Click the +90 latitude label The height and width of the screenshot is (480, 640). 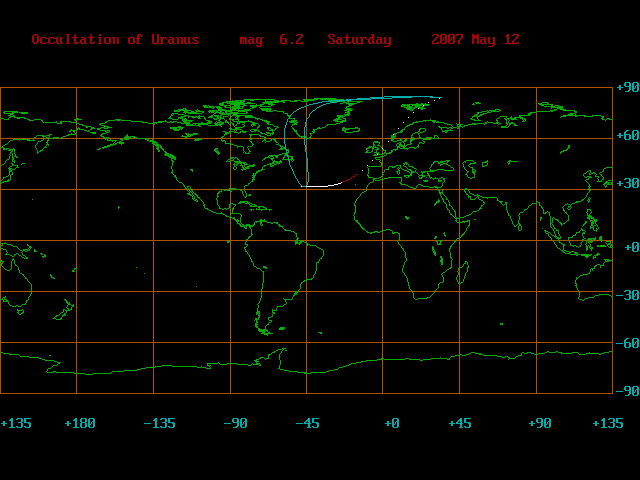627,87
